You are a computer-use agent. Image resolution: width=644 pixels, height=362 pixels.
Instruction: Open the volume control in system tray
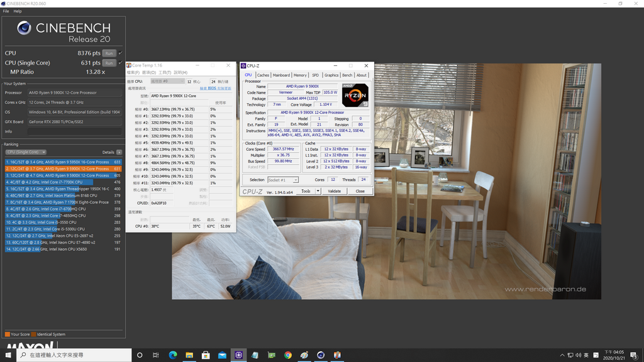tap(579, 355)
